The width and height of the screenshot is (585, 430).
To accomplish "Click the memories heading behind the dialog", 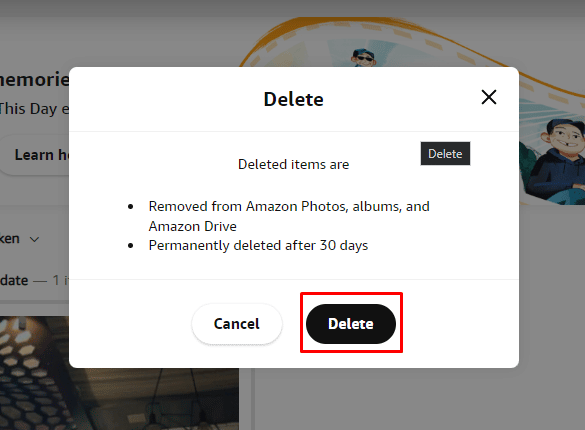I will point(34,79).
